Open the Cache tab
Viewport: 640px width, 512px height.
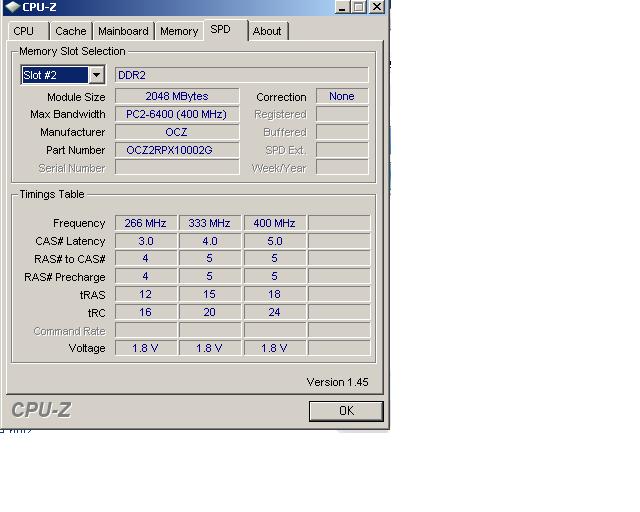[x=71, y=31]
